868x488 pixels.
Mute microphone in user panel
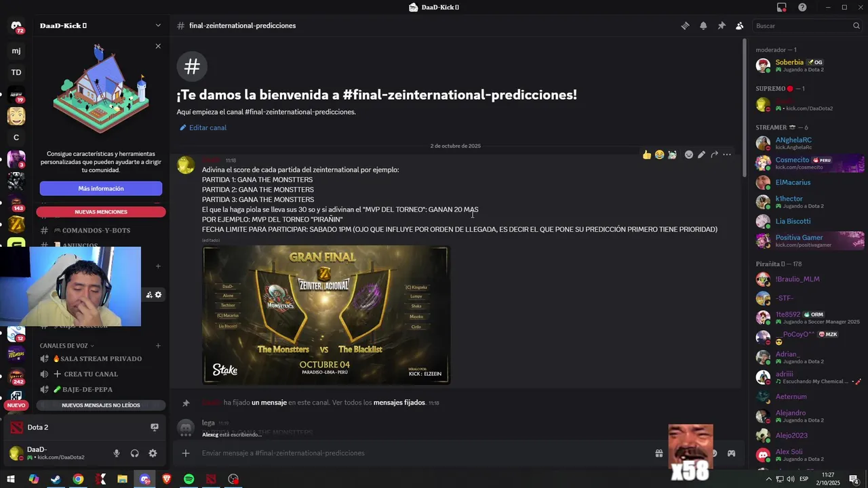point(117,453)
